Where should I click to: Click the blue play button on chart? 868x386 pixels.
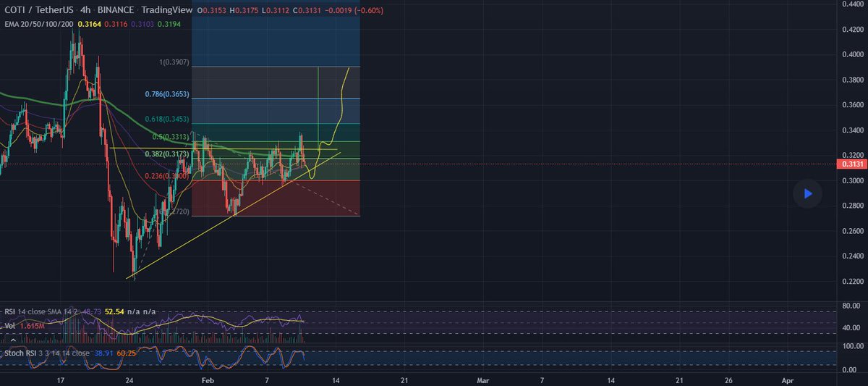point(808,193)
